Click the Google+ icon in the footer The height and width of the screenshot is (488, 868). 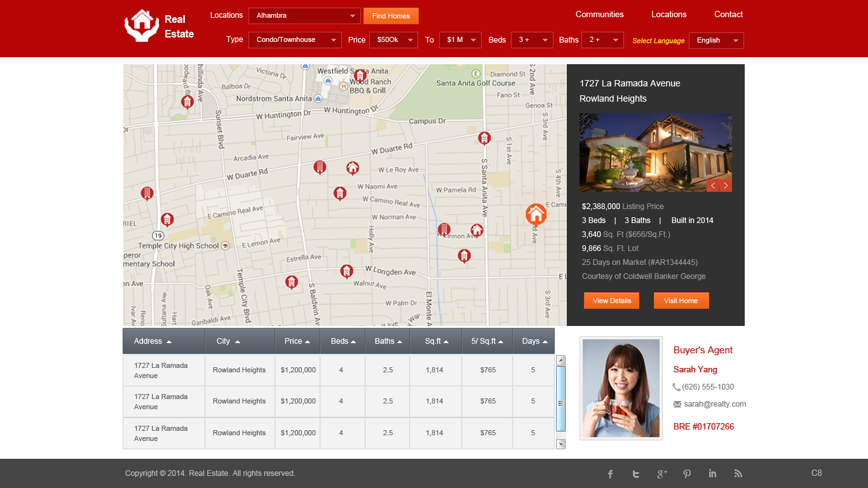[x=661, y=473]
